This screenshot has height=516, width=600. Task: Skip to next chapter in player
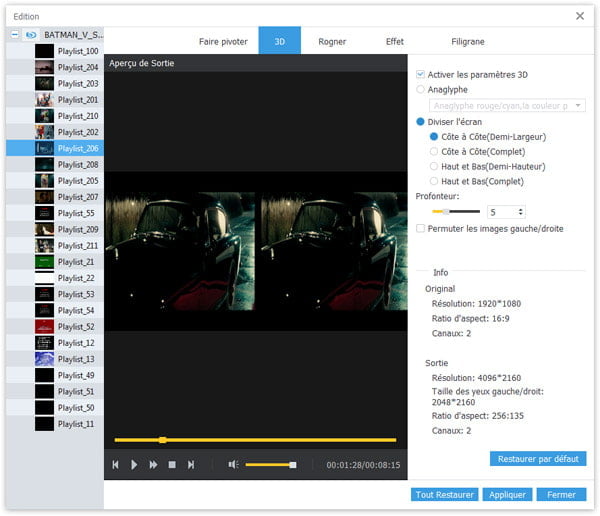pos(191,465)
